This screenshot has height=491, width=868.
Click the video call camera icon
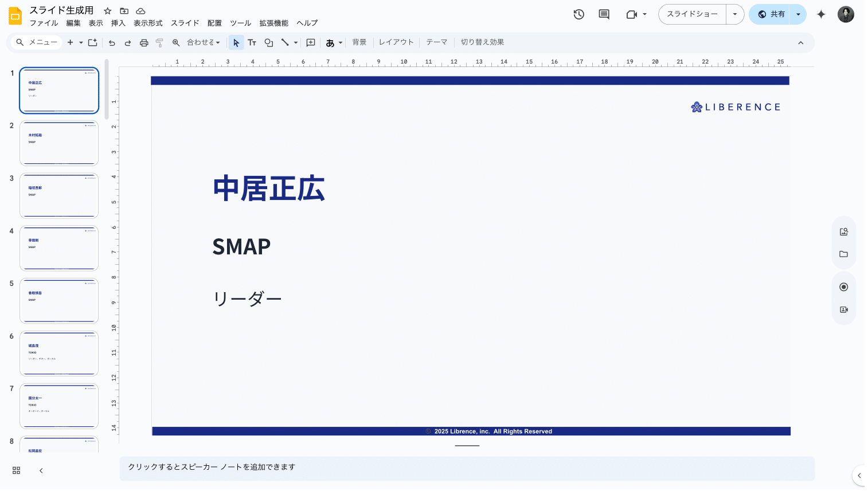632,14
